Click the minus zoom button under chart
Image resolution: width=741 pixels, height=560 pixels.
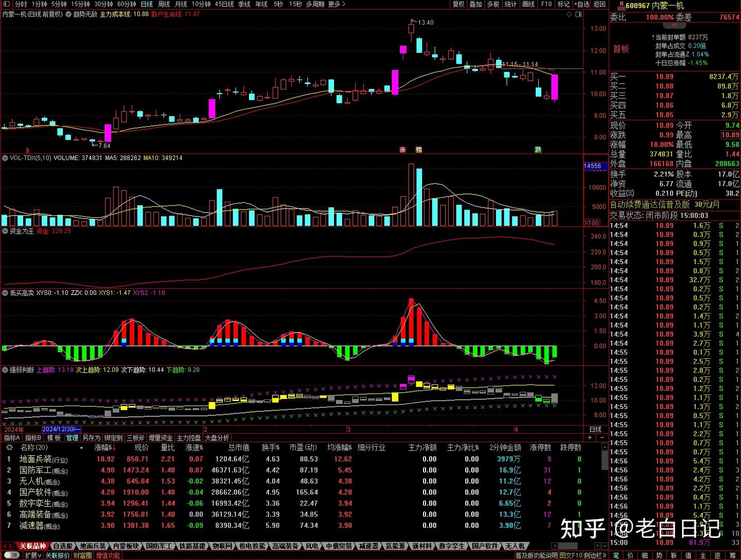pos(602,438)
